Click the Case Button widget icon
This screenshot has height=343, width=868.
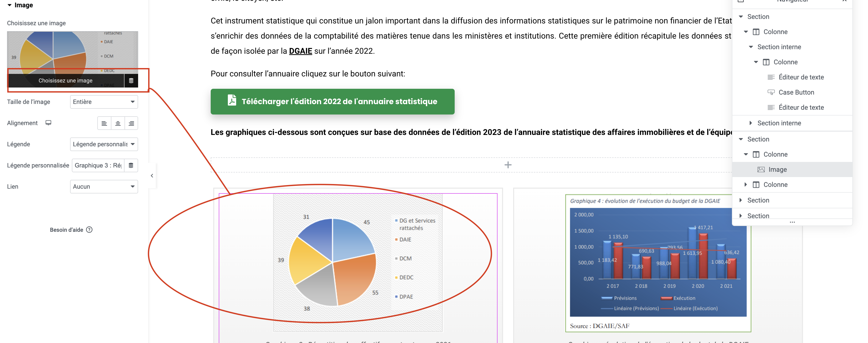point(771,92)
